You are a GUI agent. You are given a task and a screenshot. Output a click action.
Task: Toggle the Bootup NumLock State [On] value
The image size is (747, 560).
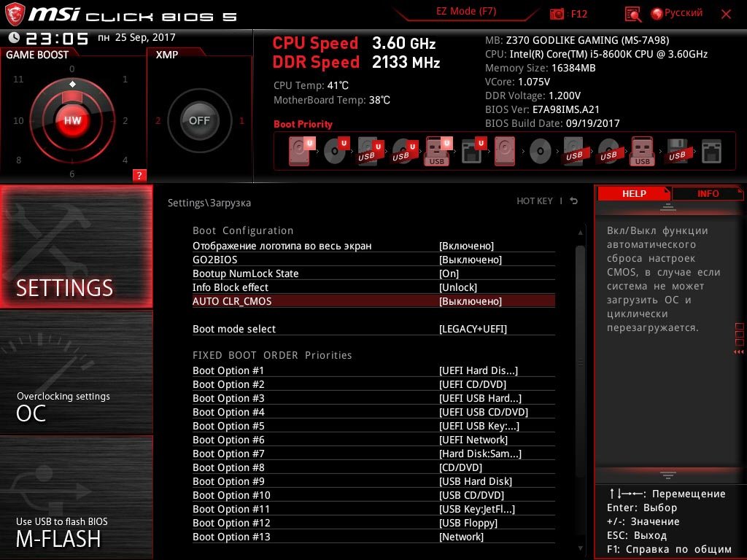coord(449,273)
